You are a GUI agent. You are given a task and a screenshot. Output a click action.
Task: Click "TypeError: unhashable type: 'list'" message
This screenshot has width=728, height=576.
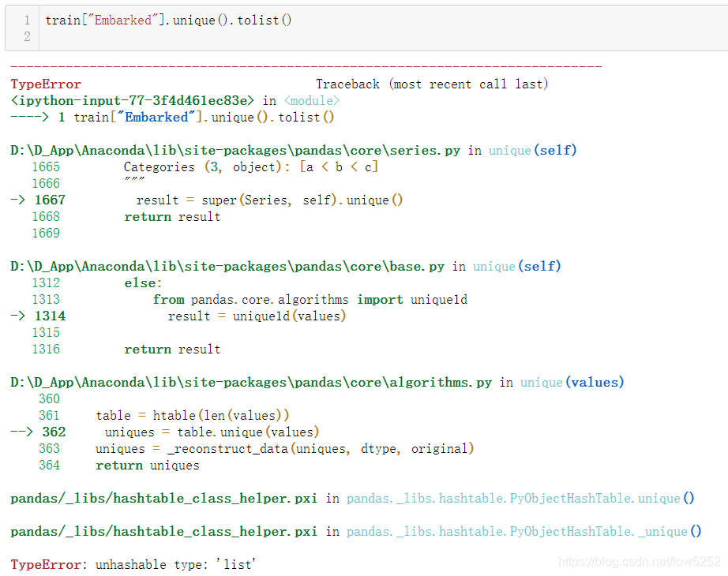point(133,564)
